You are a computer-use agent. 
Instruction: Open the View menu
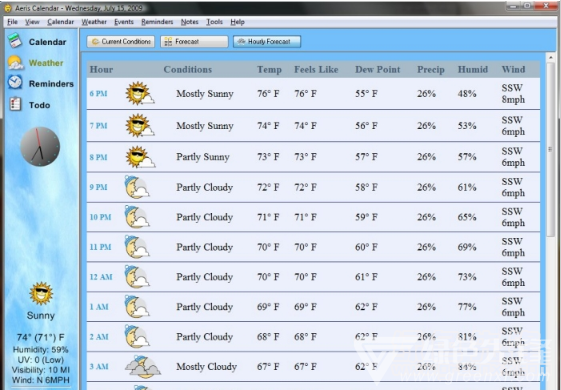click(32, 22)
